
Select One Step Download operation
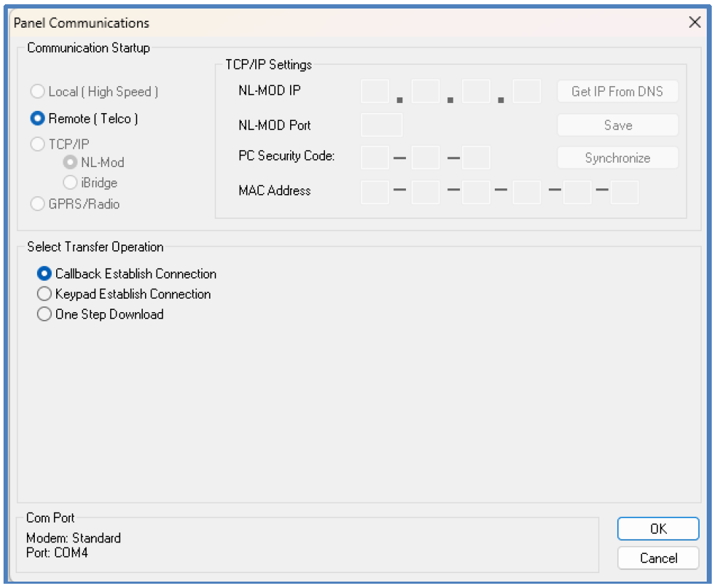[44, 314]
